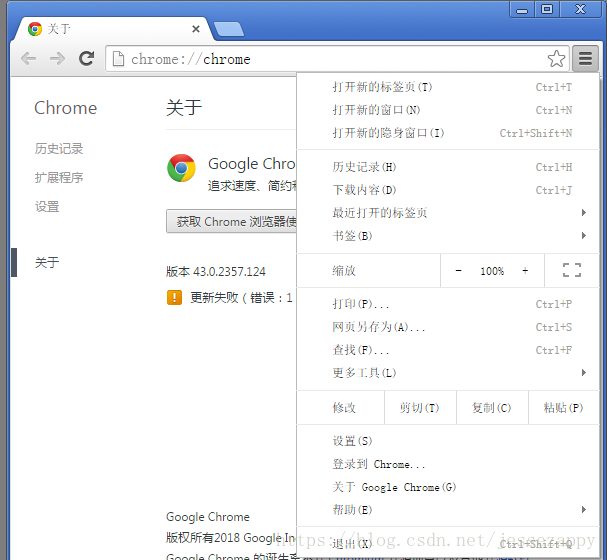Screen dimensions: 607x560
Task: Click the 更新失败 error message text
Action: click(241, 298)
